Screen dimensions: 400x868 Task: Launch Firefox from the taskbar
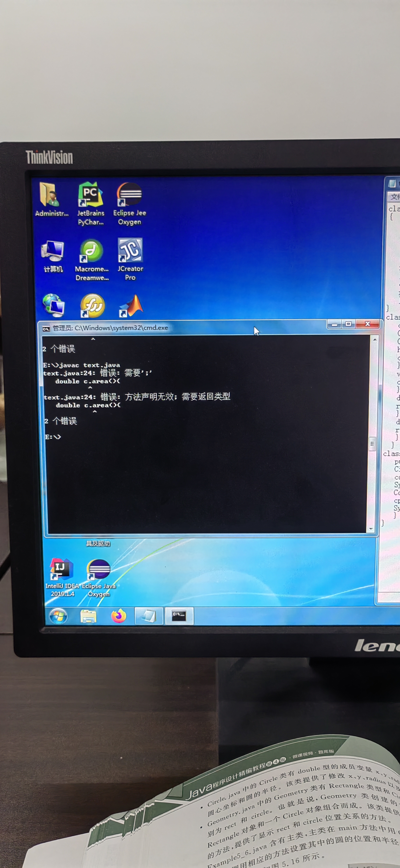click(x=119, y=616)
